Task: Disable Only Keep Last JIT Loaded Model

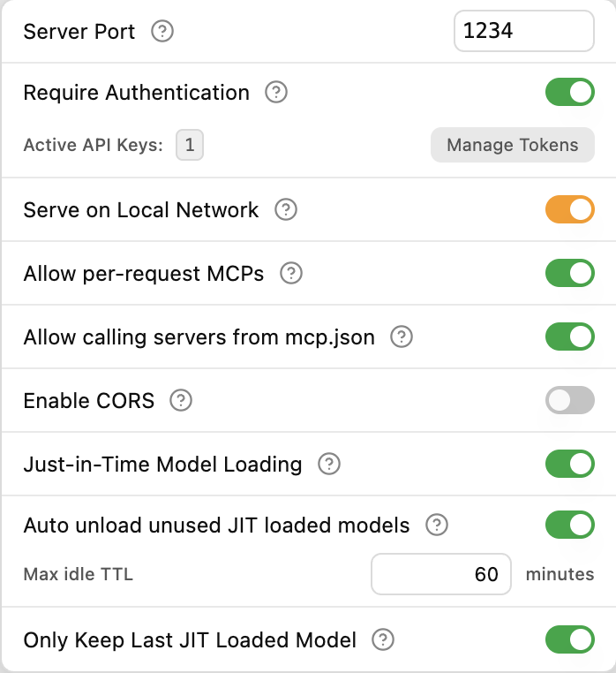Action: point(569,639)
